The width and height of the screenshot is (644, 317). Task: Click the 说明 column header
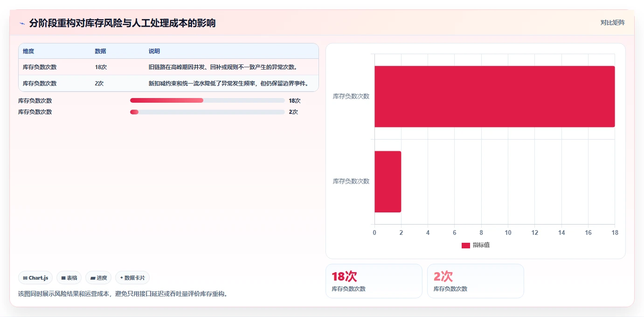tap(154, 51)
